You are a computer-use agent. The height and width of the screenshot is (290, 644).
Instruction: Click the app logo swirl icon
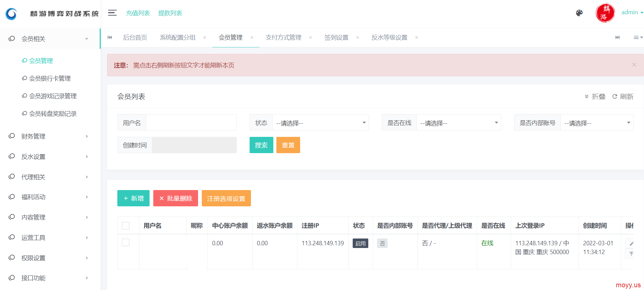pyautogui.click(x=11, y=14)
